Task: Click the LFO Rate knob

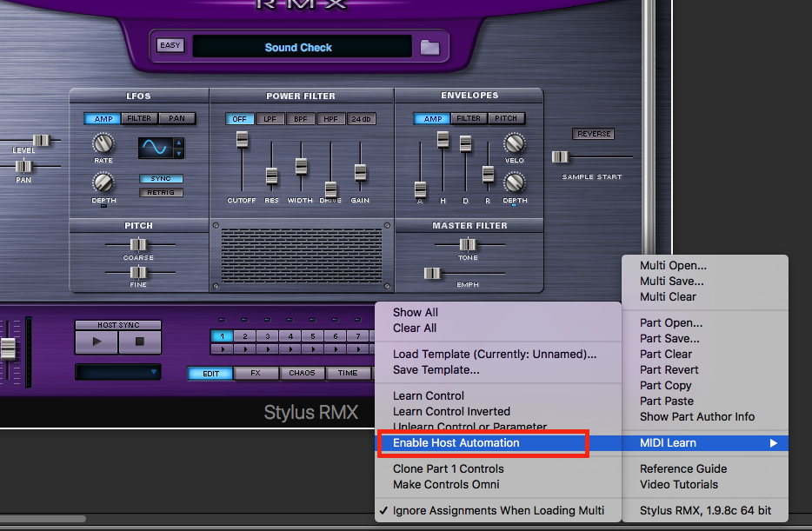Action: (103, 143)
